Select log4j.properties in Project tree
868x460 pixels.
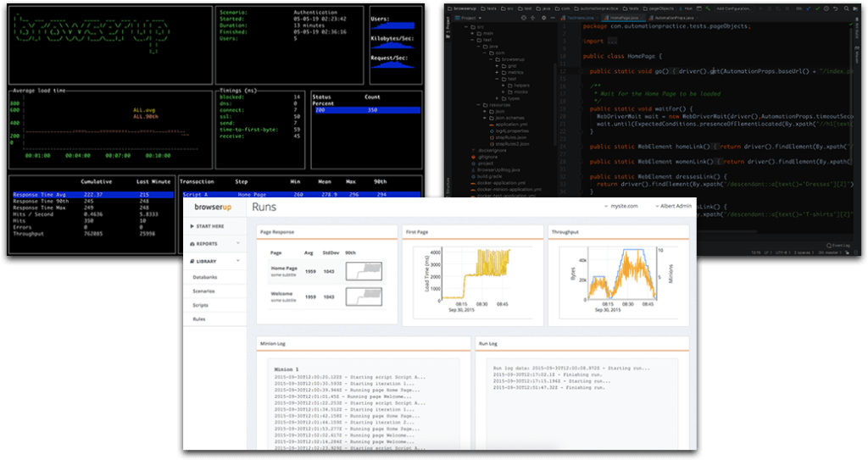coord(509,131)
